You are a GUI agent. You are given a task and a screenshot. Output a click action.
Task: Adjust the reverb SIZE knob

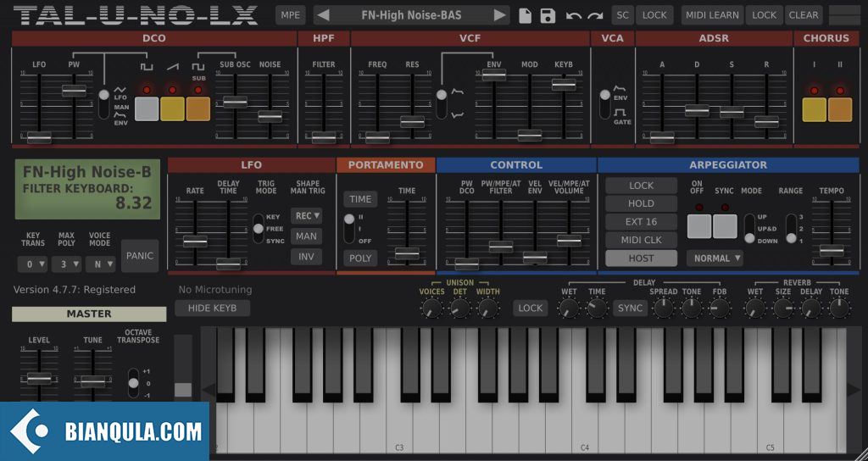[x=782, y=308]
